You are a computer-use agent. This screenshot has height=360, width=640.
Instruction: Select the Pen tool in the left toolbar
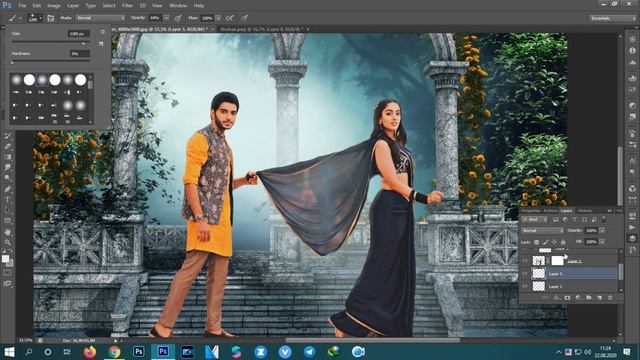(x=7, y=189)
